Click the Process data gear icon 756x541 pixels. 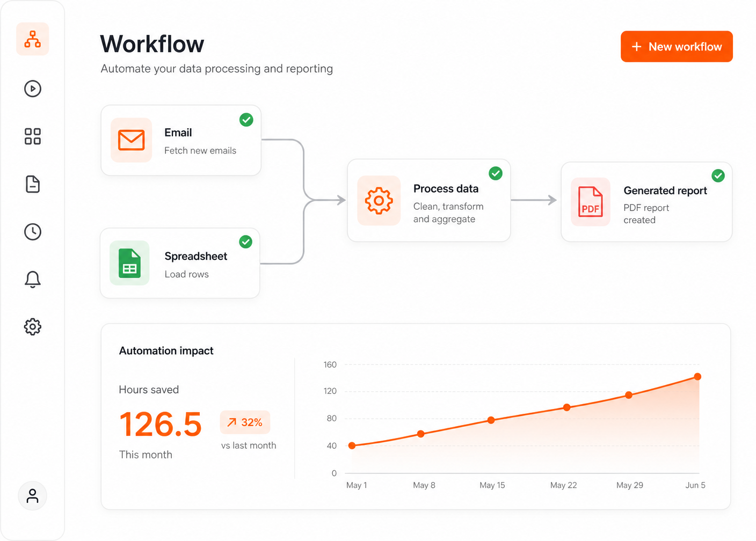[x=379, y=201]
